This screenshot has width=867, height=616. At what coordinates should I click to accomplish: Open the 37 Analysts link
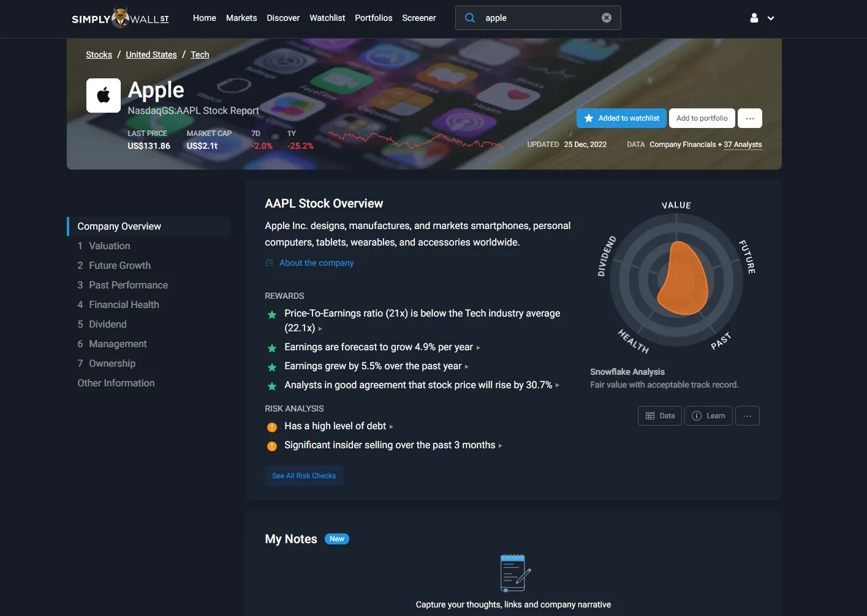tap(743, 145)
